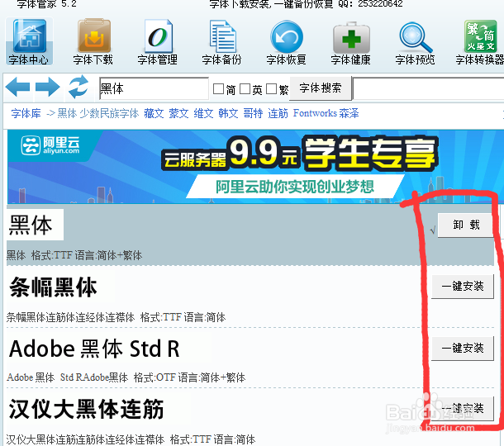
Task: Click the 阿里云 学生专享 banner ad
Action: [x=255, y=167]
